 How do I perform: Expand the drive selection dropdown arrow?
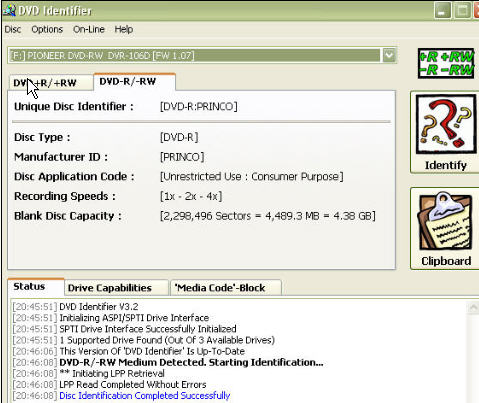(x=389, y=56)
